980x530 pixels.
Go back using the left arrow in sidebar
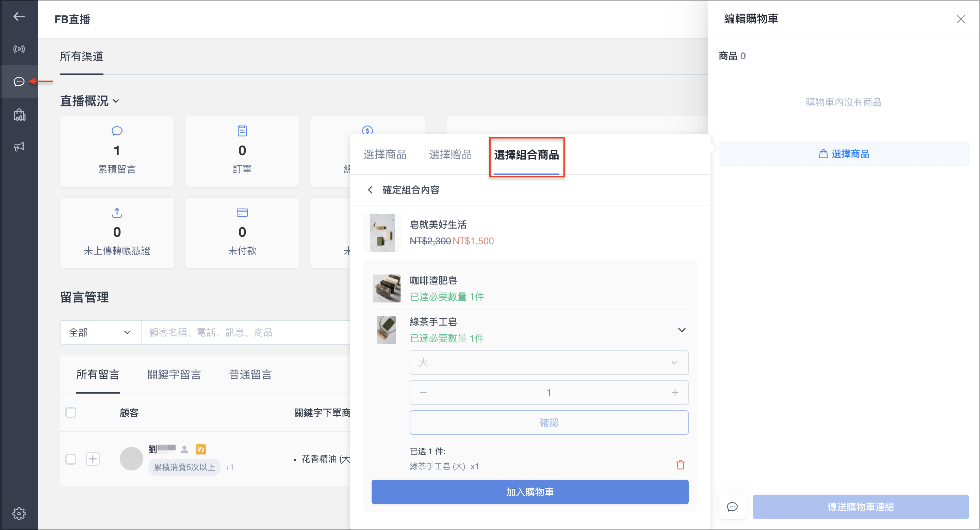(x=19, y=16)
